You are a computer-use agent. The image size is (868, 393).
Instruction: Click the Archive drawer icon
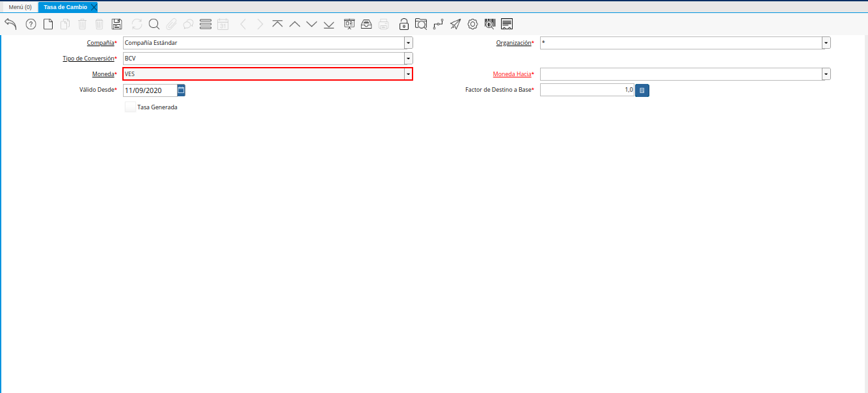[x=366, y=24]
